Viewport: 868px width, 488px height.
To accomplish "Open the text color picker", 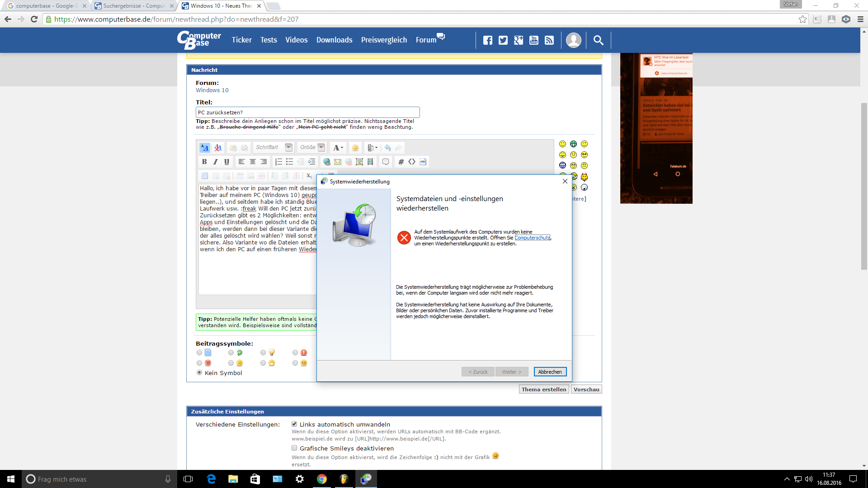I will point(338,148).
